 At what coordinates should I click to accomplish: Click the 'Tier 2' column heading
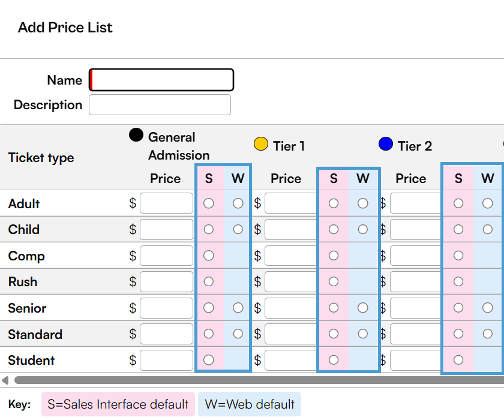(415, 146)
